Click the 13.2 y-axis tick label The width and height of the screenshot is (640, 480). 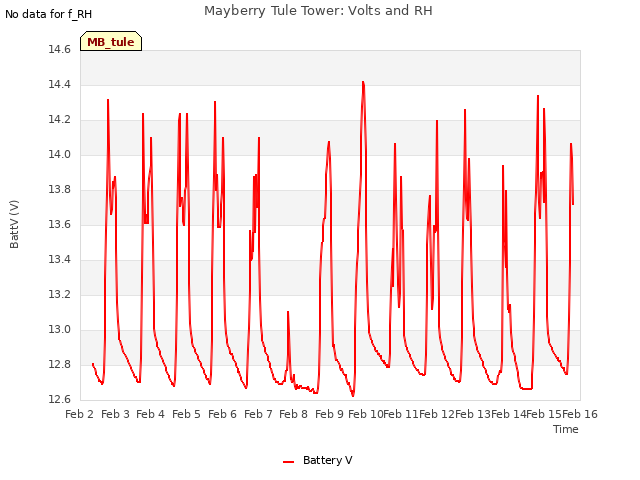(60, 295)
